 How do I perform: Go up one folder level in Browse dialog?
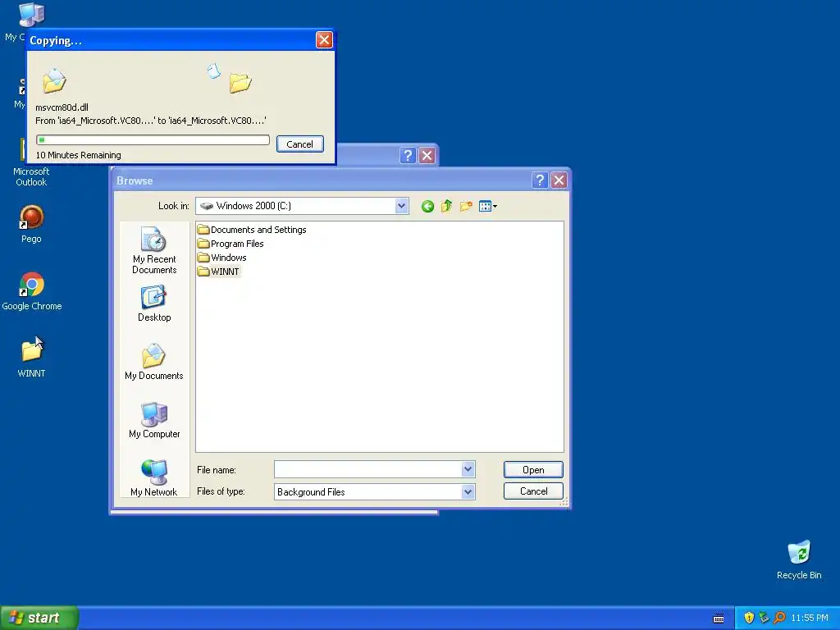point(446,206)
